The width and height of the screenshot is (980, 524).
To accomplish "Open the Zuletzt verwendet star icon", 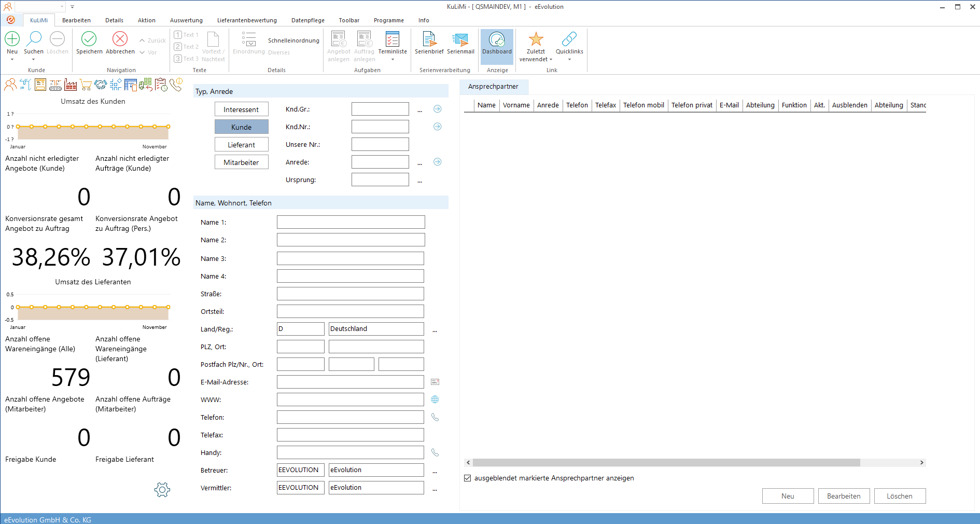I will tap(536, 39).
